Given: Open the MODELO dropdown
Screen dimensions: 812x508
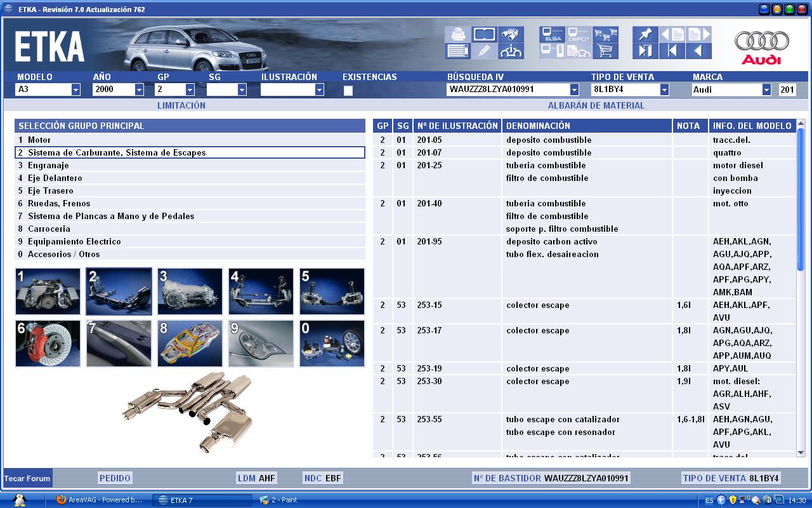Looking at the screenshot, I should pyautogui.click(x=75, y=90).
